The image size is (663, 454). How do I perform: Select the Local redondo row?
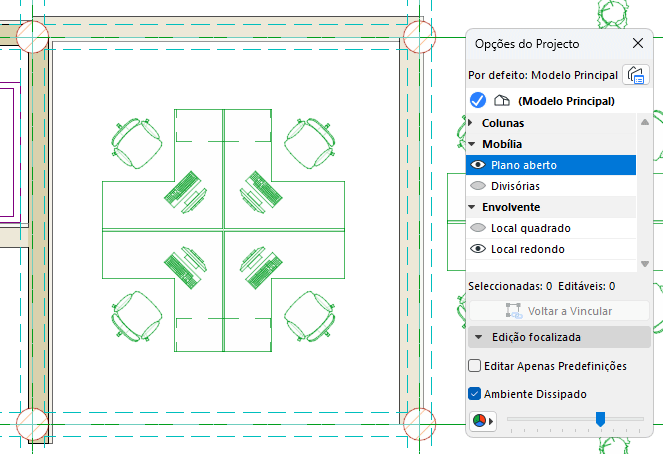click(551, 249)
